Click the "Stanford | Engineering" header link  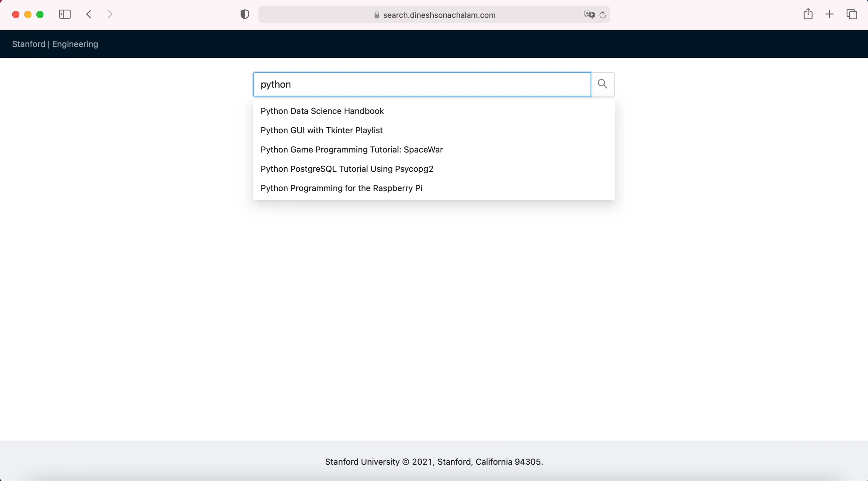[x=55, y=44]
